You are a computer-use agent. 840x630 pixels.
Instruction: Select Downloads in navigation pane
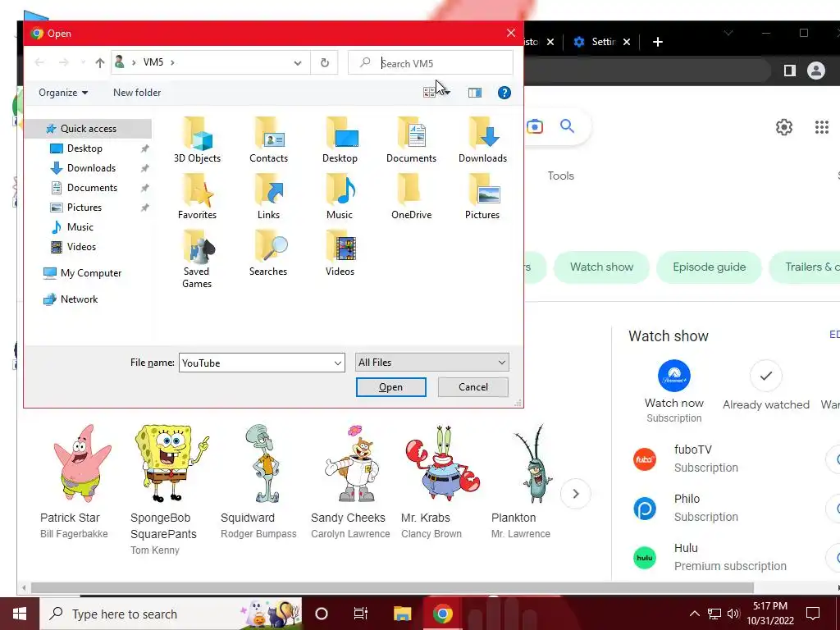pos(91,168)
